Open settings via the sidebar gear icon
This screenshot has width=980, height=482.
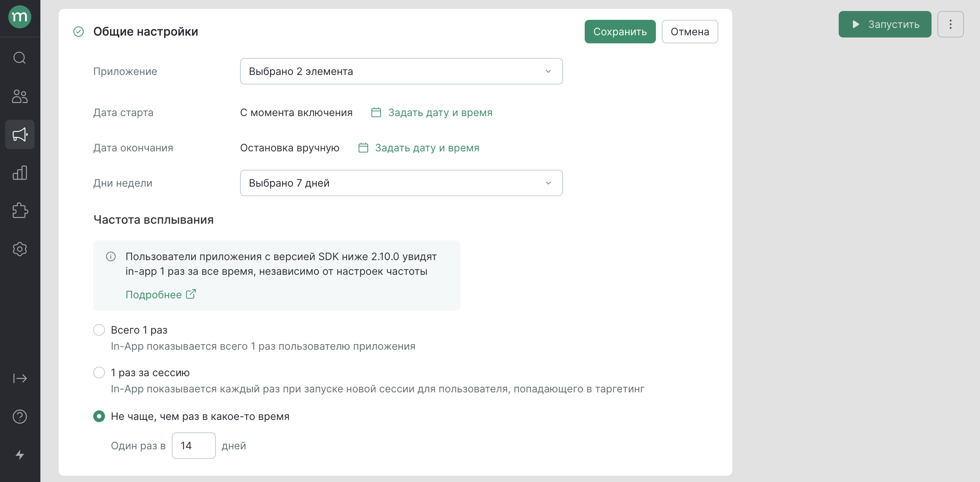coord(20,249)
